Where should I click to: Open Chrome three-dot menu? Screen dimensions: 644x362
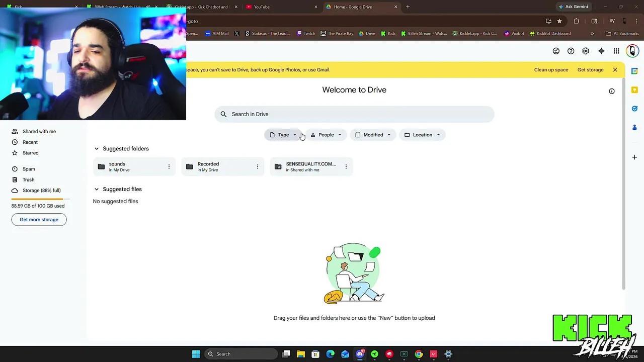point(636,21)
